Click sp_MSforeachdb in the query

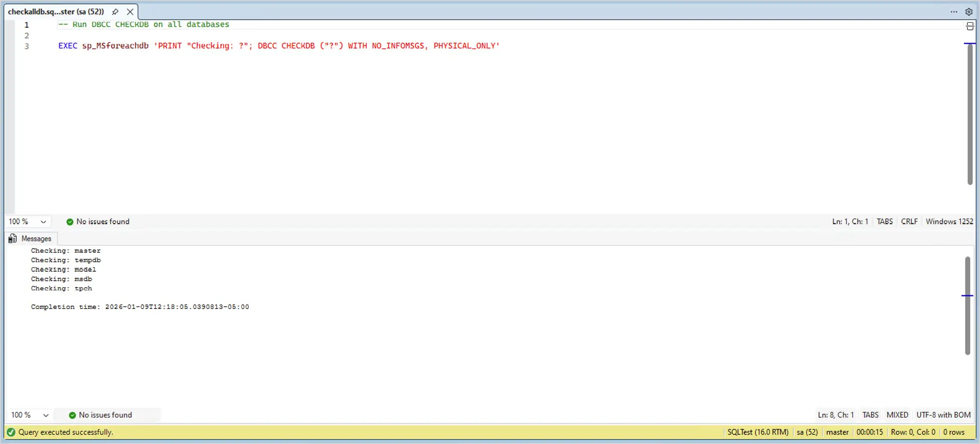[x=115, y=46]
